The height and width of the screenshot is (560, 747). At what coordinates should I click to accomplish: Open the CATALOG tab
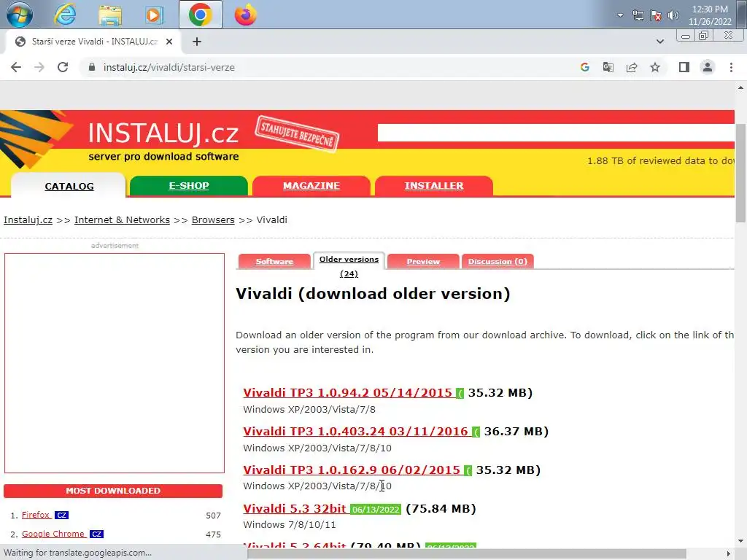(x=69, y=186)
